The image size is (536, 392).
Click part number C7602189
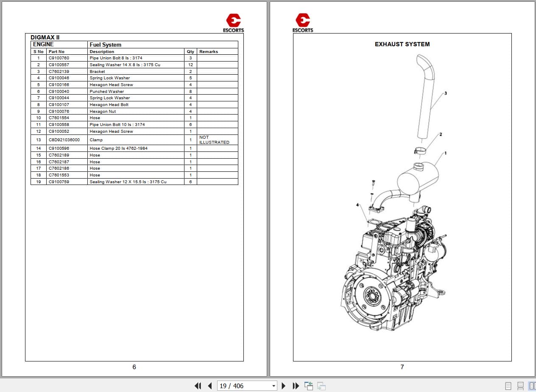[x=59, y=155]
